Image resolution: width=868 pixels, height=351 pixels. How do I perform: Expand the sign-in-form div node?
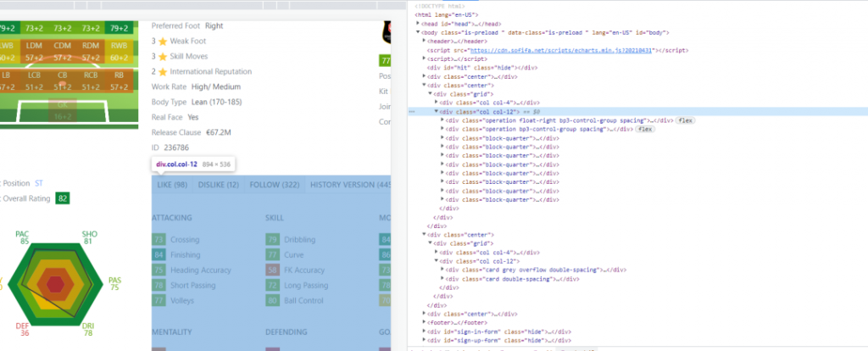424,331
